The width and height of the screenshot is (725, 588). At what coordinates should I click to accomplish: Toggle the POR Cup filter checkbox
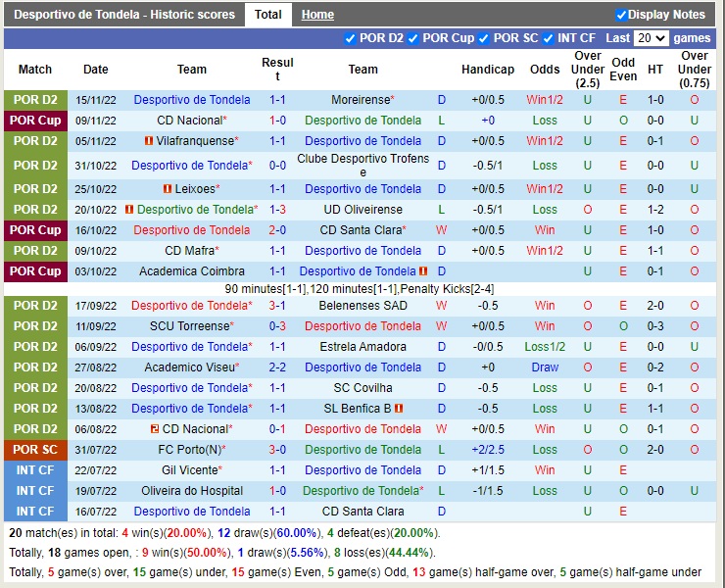[413, 38]
